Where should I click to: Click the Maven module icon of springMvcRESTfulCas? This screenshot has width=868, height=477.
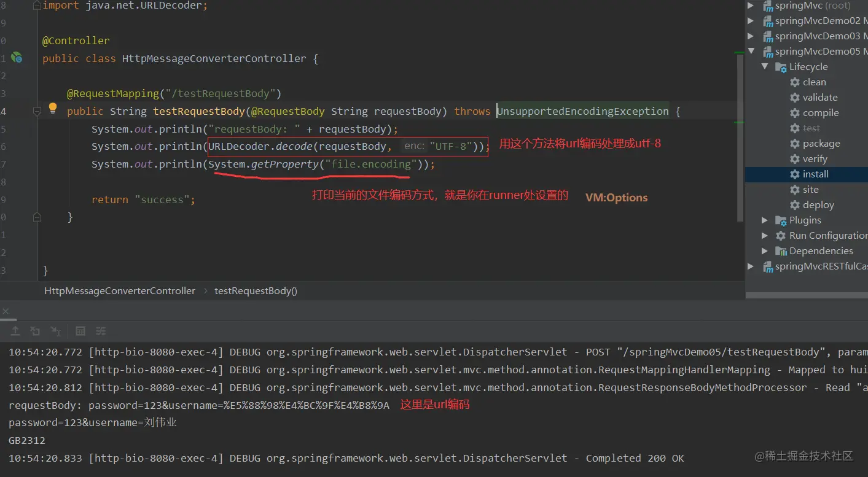pos(767,266)
